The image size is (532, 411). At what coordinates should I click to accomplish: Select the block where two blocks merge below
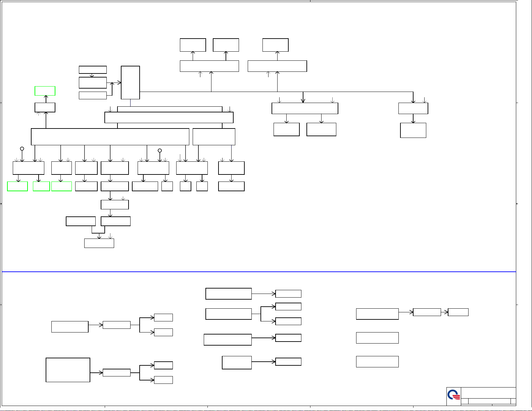pos(99,243)
